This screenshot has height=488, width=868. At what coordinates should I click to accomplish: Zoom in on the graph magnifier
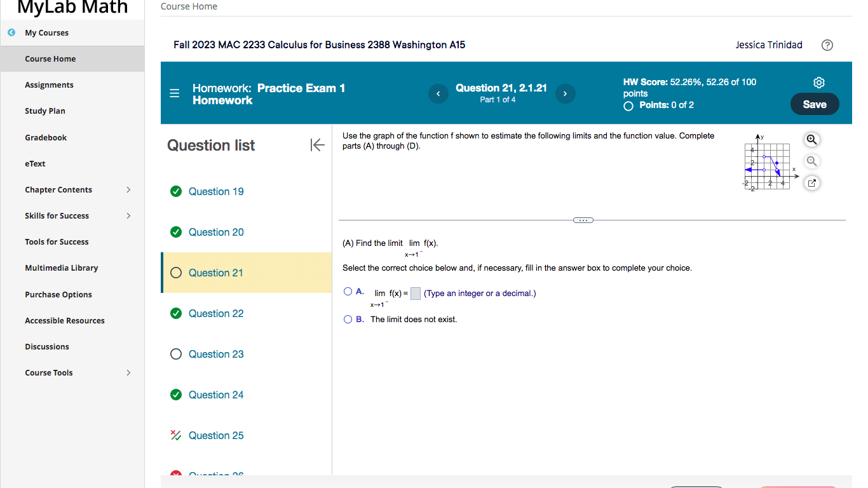[811, 140]
